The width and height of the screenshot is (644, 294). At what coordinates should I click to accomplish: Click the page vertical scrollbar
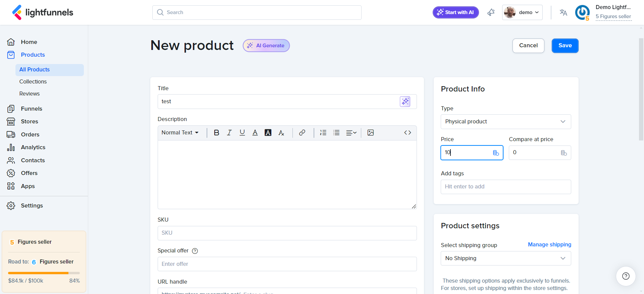[x=641, y=89]
